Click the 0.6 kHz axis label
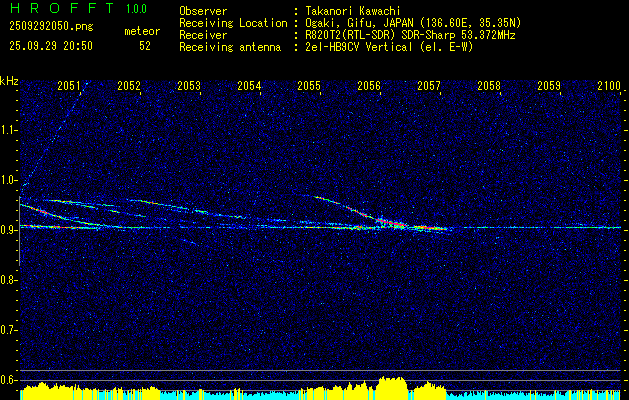This screenshot has height=400, width=629. [x=9, y=380]
